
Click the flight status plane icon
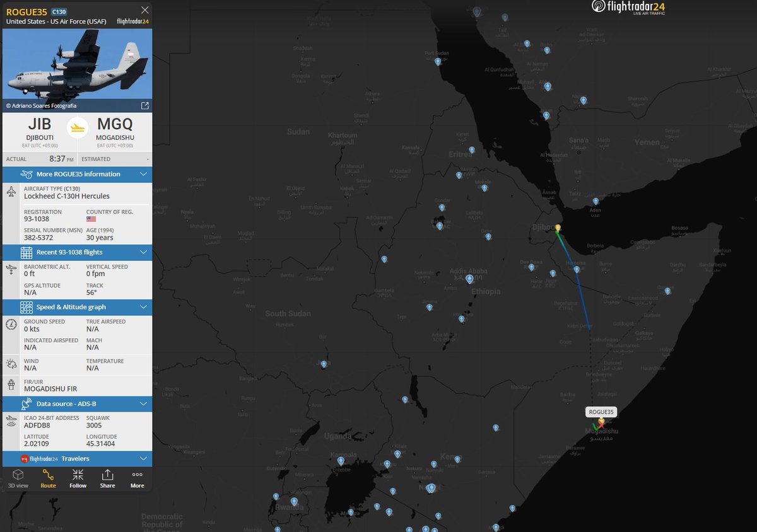(x=78, y=127)
